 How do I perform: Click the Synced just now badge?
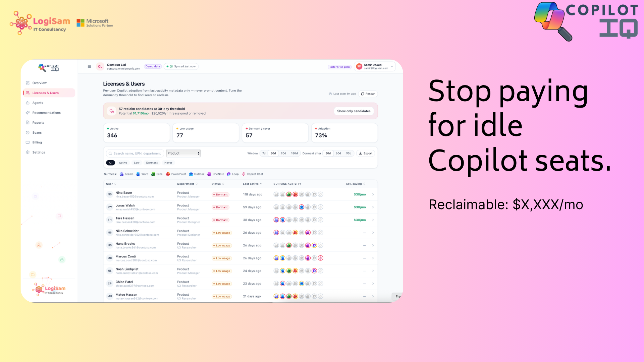click(x=181, y=66)
